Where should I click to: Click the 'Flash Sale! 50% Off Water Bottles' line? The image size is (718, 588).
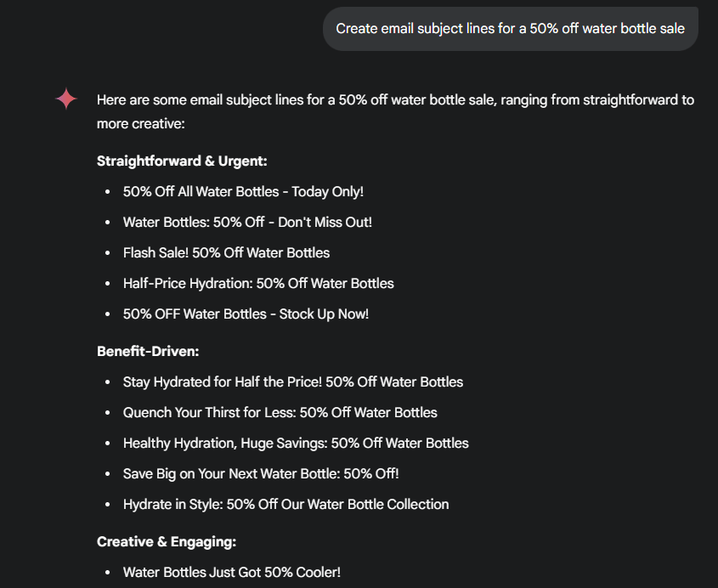coord(226,253)
